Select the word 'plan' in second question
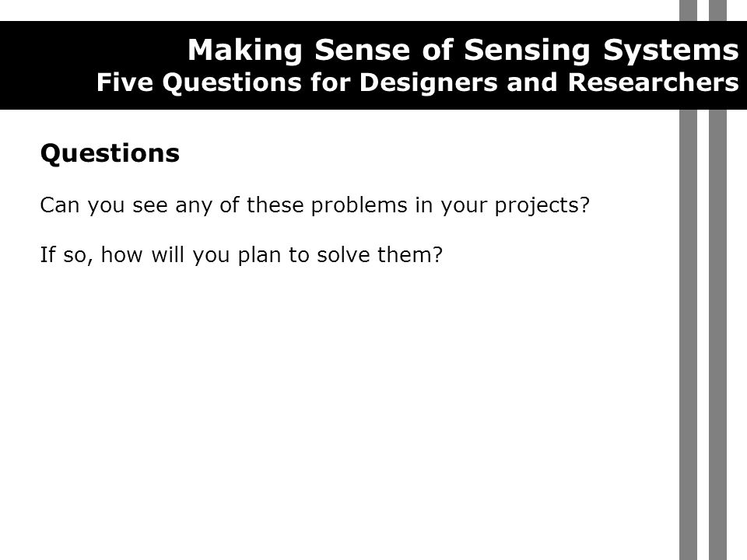This screenshot has width=747, height=560. coord(260,255)
